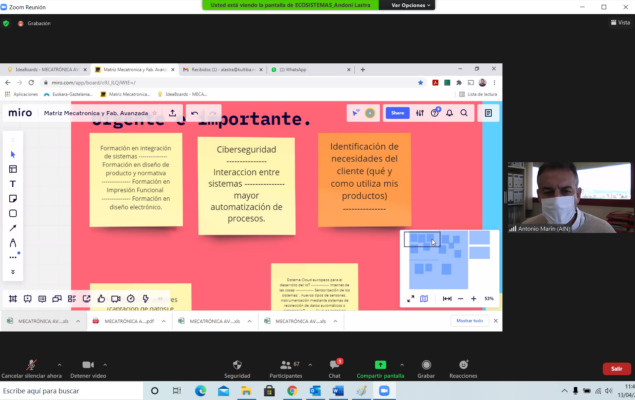The width and height of the screenshot is (635, 400).
Task: Select the Sticky note tool
Action: (13, 198)
